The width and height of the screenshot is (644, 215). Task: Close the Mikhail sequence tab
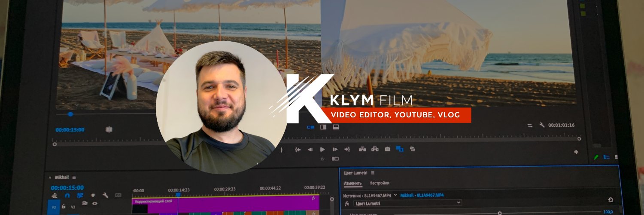[x=50, y=178]
